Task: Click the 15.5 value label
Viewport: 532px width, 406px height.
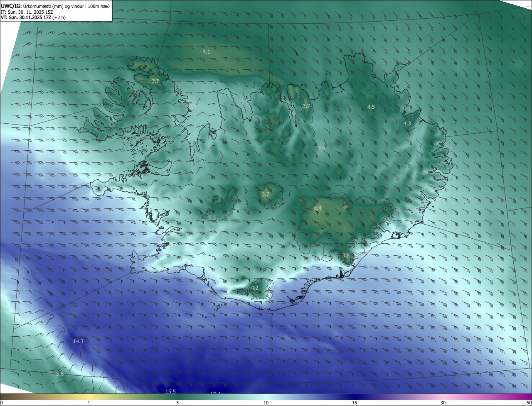Action: (x=170, y=391)
